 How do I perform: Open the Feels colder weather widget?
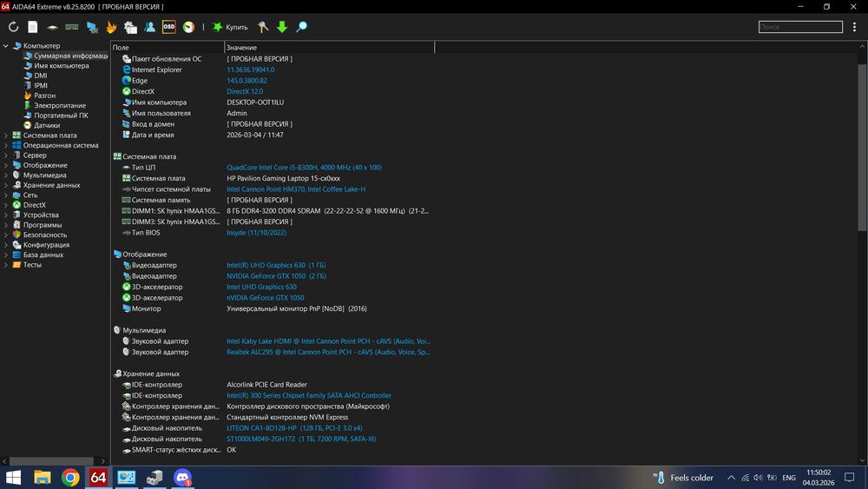[x=683, y=478]
